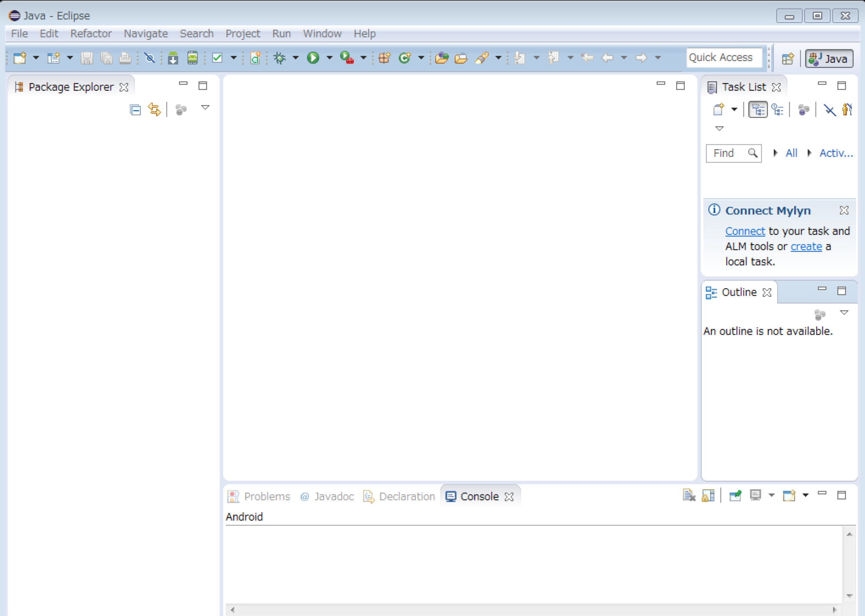Open dropdown arrow next to Run icon

tap(329, 58)
